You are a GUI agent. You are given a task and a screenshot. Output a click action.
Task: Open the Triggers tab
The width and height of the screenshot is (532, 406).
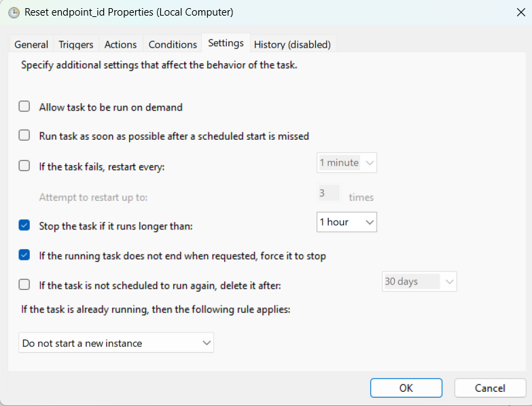(76, 44)
